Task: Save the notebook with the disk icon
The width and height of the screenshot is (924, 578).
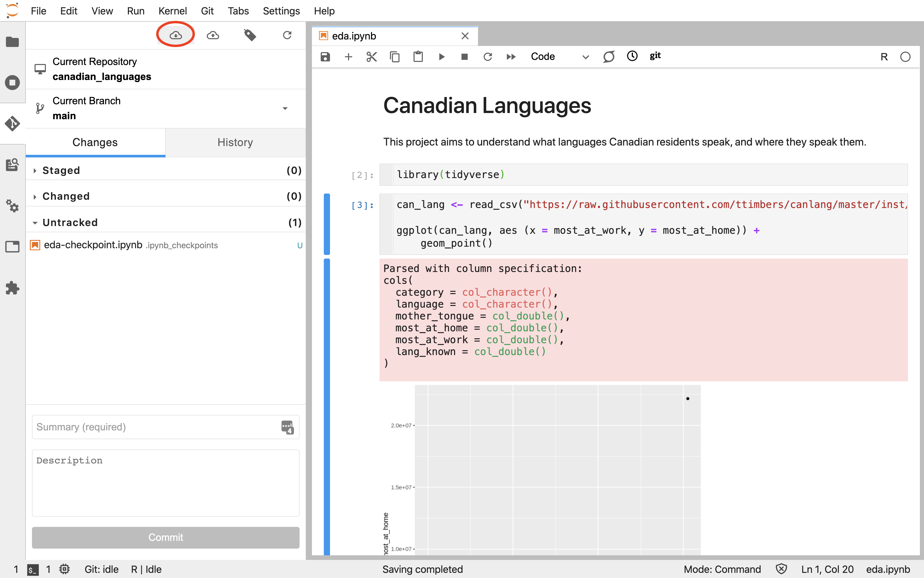Action: click(x=325, y=57)
